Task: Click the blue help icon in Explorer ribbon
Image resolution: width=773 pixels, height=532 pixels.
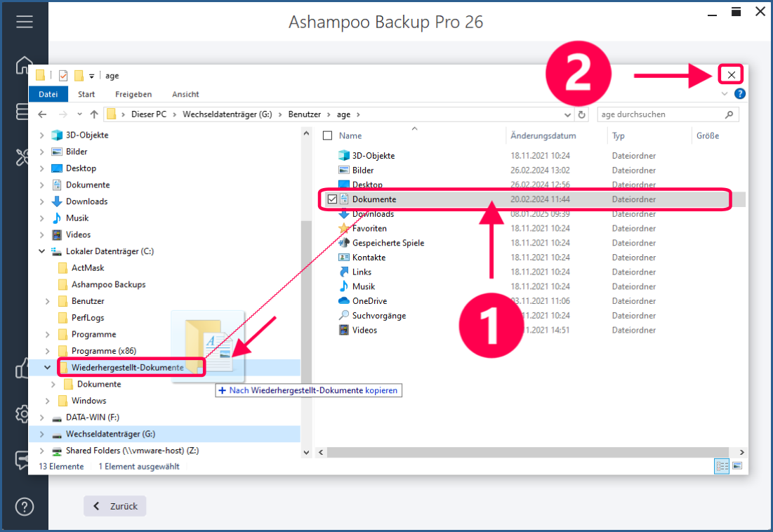Action: 739,93
